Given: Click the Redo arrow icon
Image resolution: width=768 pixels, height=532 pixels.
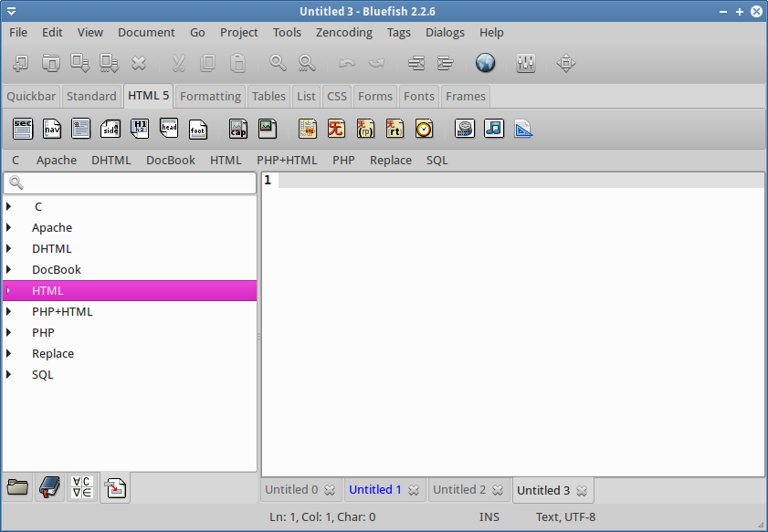Looking at the screenshot, I should coord(376,63).
